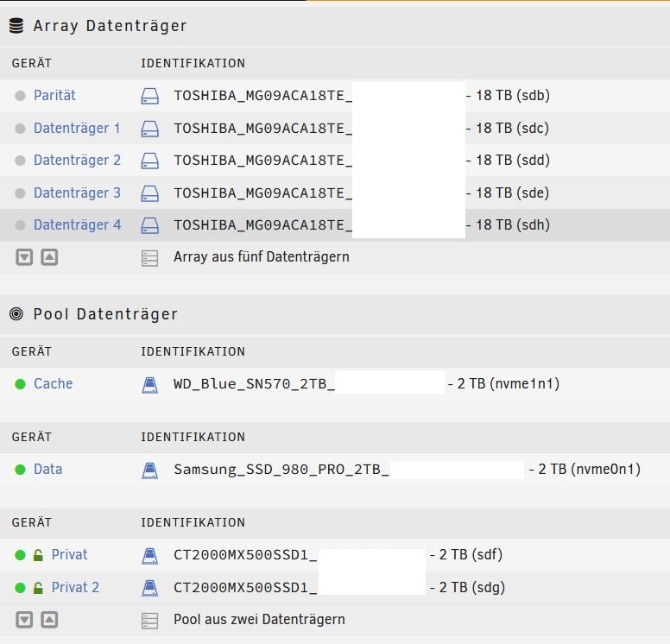Click the 'WD_Blue_SN570_2TB_' identification text
The image size is (670, 644).
click(x=254, y=384)
